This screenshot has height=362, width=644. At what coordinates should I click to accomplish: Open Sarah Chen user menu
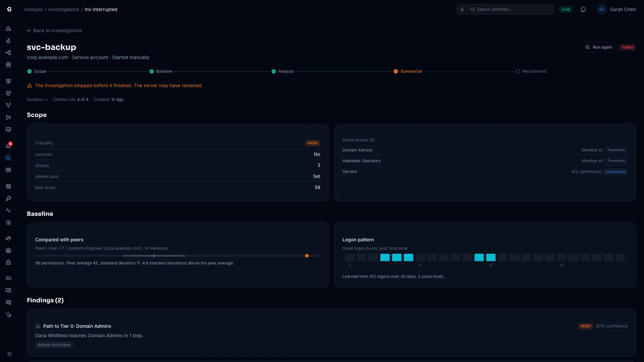click(616, 9)
